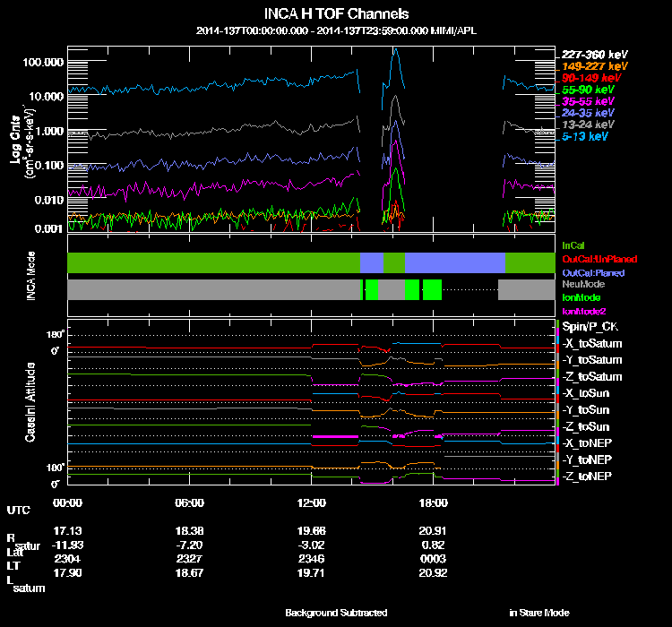
Task: Click the red 90-149 keV legend label
Action: click(x=590, y=78)
